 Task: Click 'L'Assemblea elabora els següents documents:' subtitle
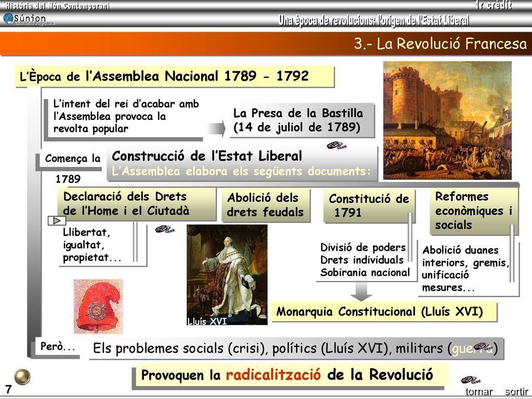[x=241, y=171]
